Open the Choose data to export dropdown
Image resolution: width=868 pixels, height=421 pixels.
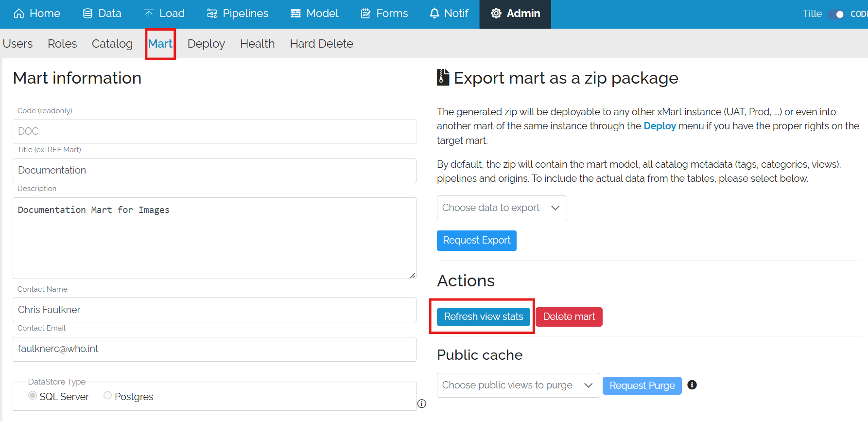502,208
